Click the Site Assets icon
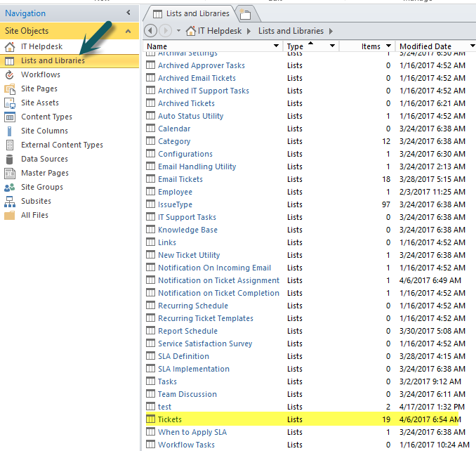This screenshot has height=451, width=476. tap(10, 103)
